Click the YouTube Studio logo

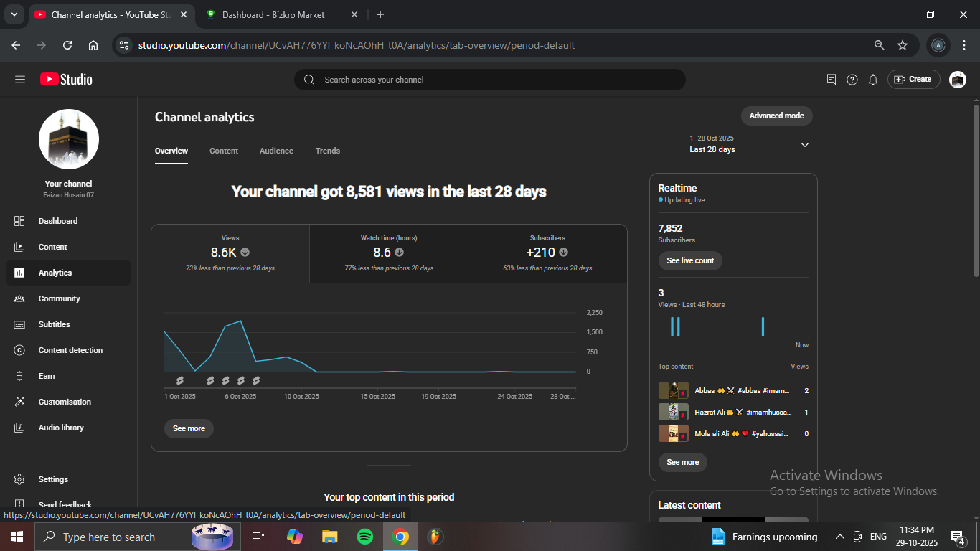(x=66, y=80)
